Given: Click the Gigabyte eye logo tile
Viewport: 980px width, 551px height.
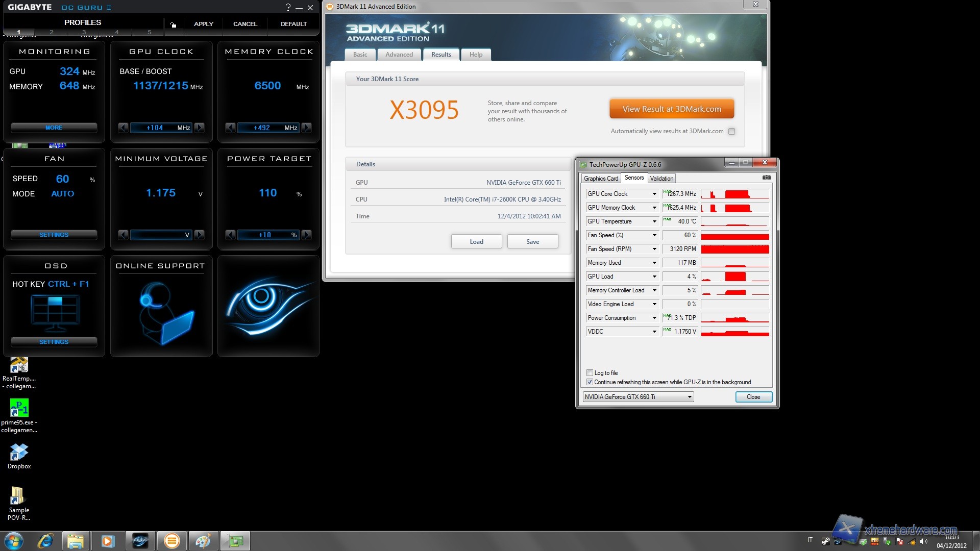Looking at the screenshot, I should (x=268, y=307).
